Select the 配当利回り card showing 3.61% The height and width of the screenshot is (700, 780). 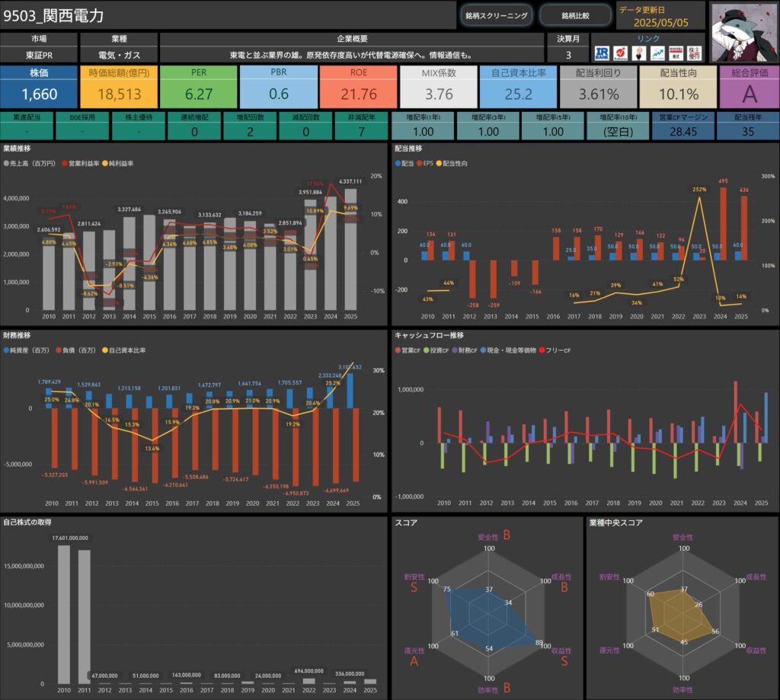(x=599, y=87)
